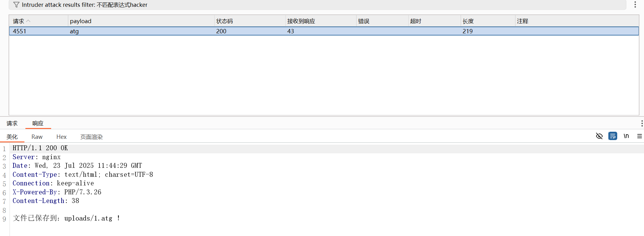The height and width of the screenshot is (236, 644).
Task: Click the Date header line
Action: (x=77, y=166)
